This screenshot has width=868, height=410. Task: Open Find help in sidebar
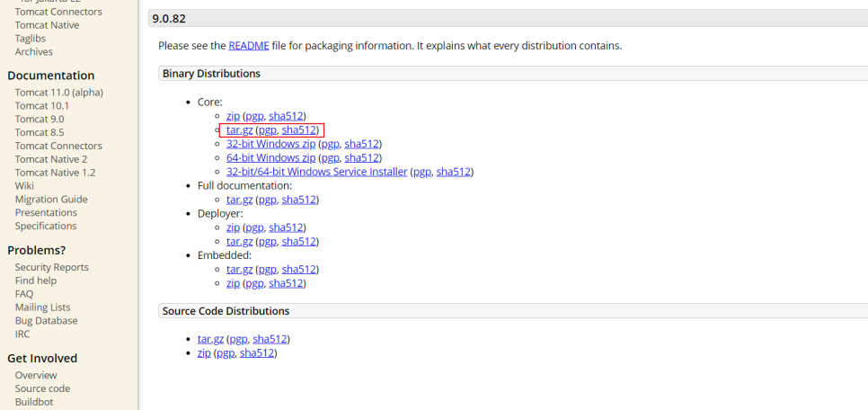pos(36,281)
